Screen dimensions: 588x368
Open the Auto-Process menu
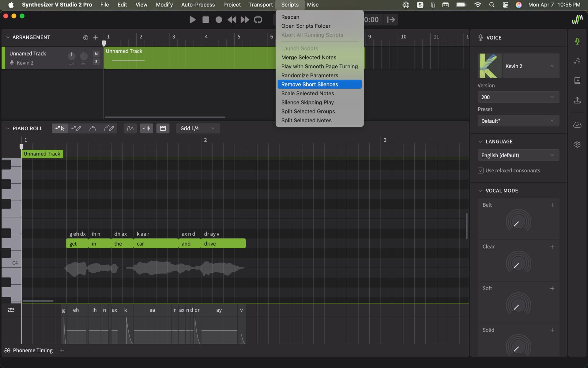[198, 5]
